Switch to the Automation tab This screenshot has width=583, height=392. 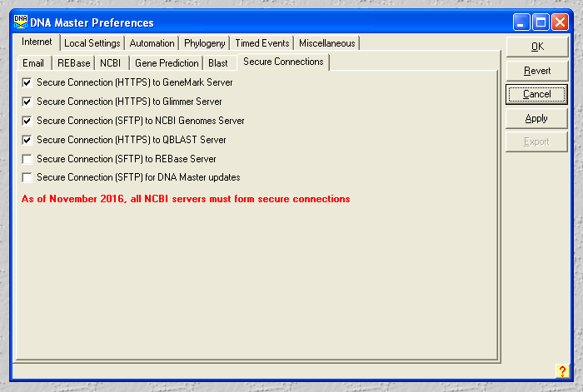[152, 43]
